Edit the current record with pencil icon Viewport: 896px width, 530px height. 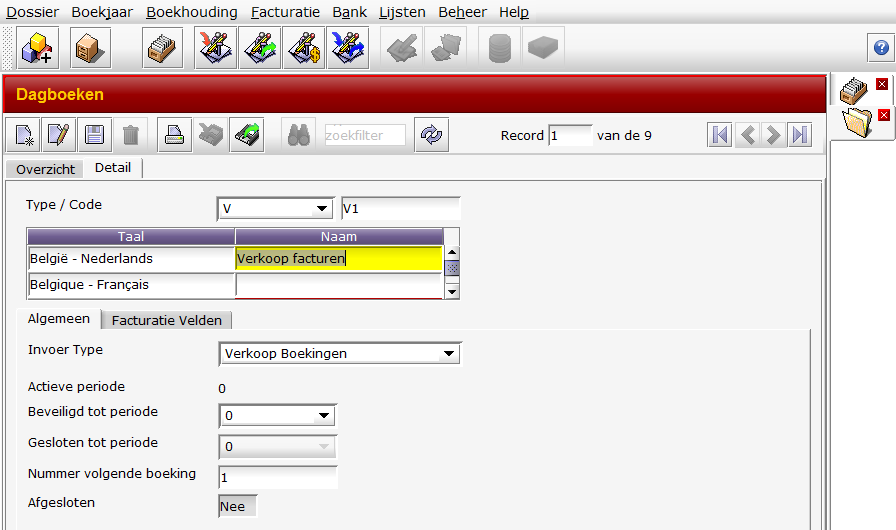pos(59,135)
